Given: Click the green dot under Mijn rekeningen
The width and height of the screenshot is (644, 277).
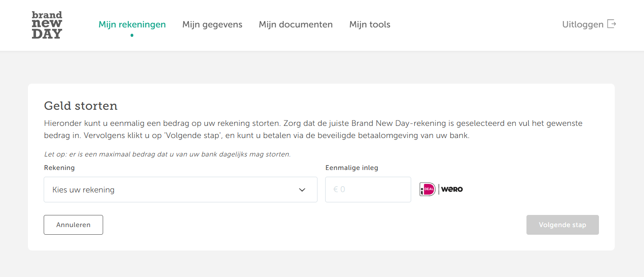Looking at the screenshot, I should [132, 35].
